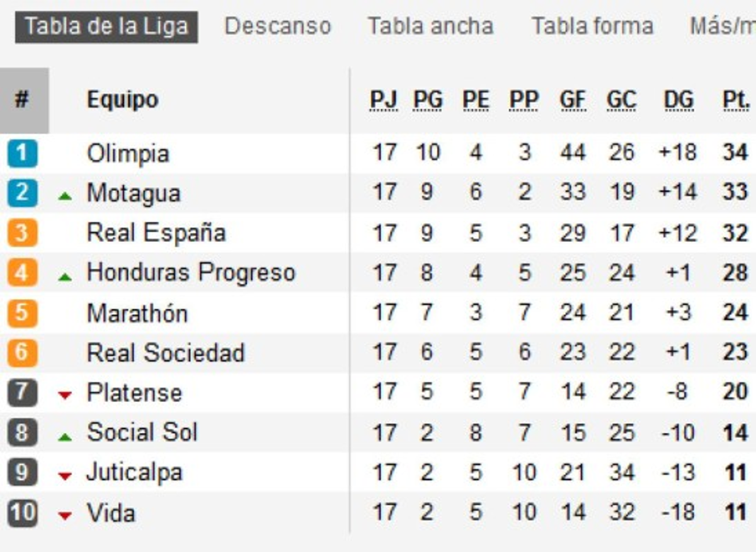Click green up arrow beside Social Sol
This screenshot has height=552, width=756.
[x=64, y=436]
